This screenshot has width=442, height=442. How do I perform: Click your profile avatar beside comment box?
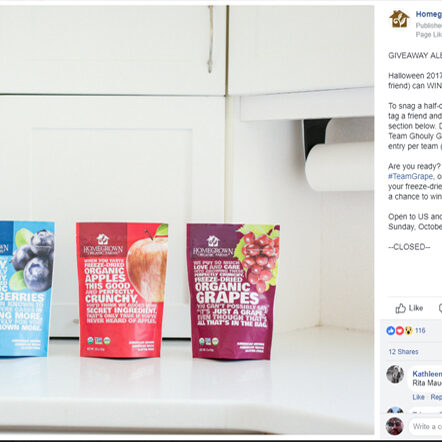point(395,426)
